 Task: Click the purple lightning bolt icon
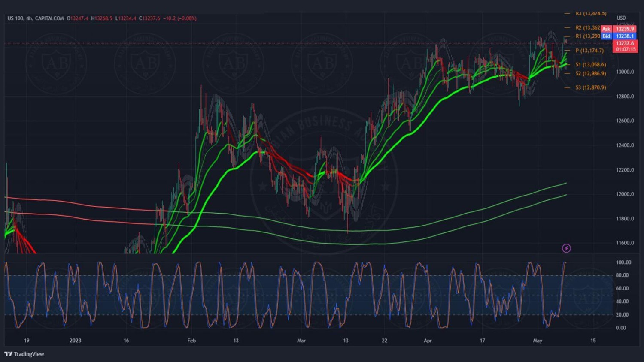(x=566, y=248)
